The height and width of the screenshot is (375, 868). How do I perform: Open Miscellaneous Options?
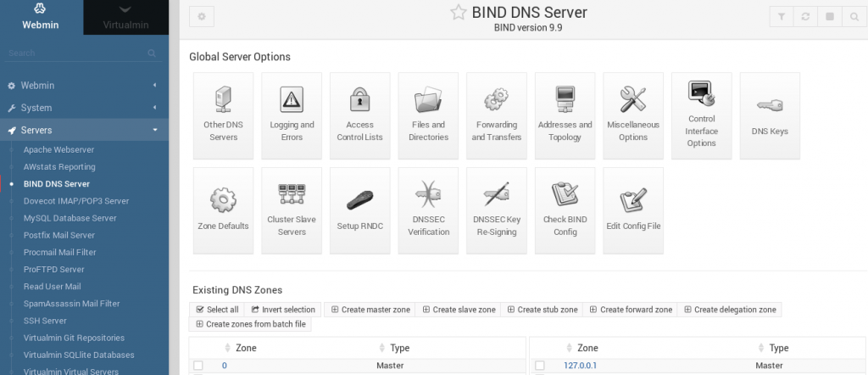pyautogui.click(x=633, y=115)
